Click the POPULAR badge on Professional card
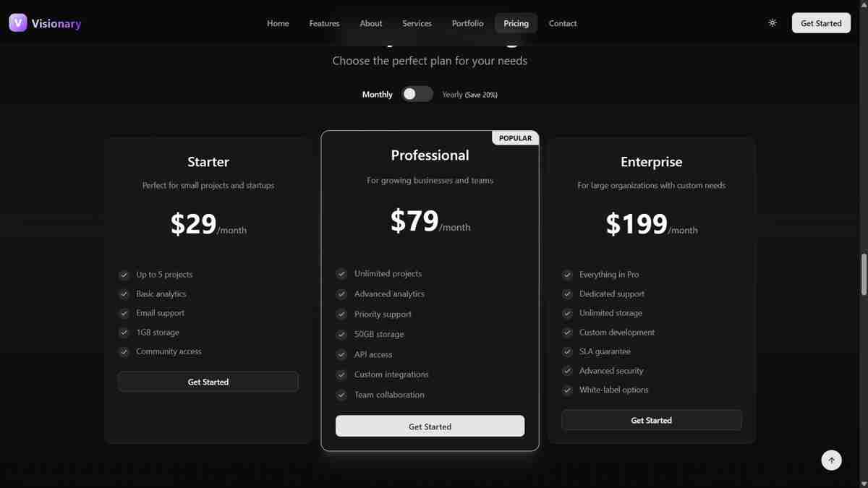 [x=515, y=138]
